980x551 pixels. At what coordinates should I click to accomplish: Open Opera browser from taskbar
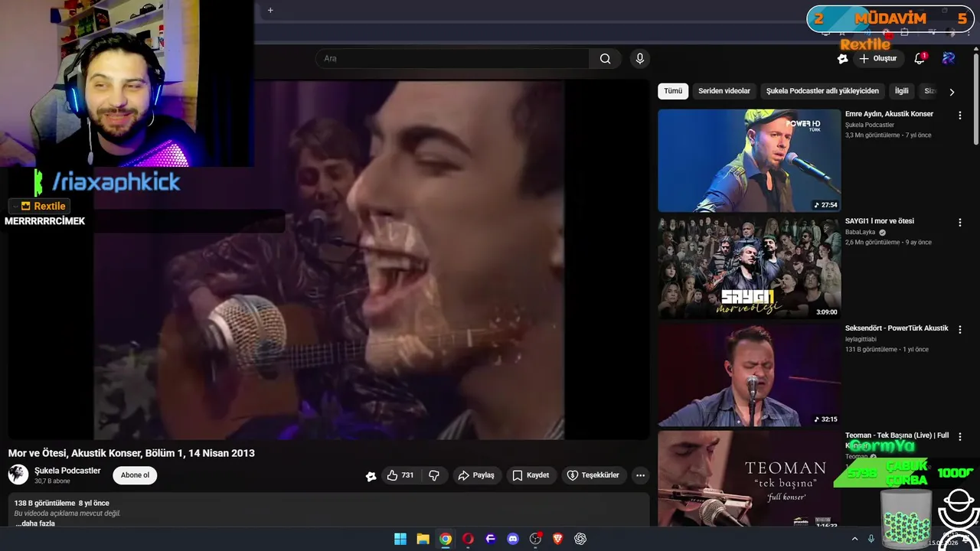pos(468,539)
